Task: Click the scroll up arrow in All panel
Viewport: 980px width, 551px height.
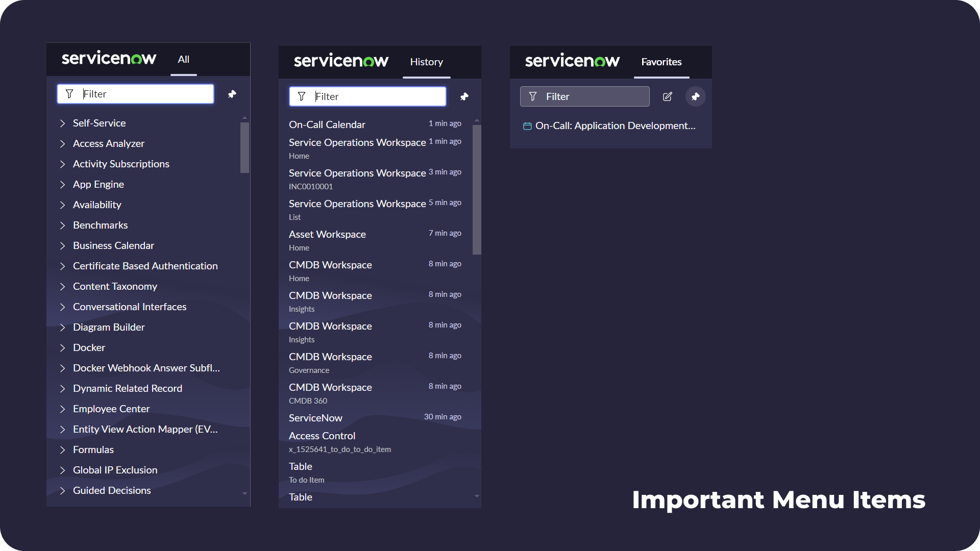Action: [x=244, y=118]
